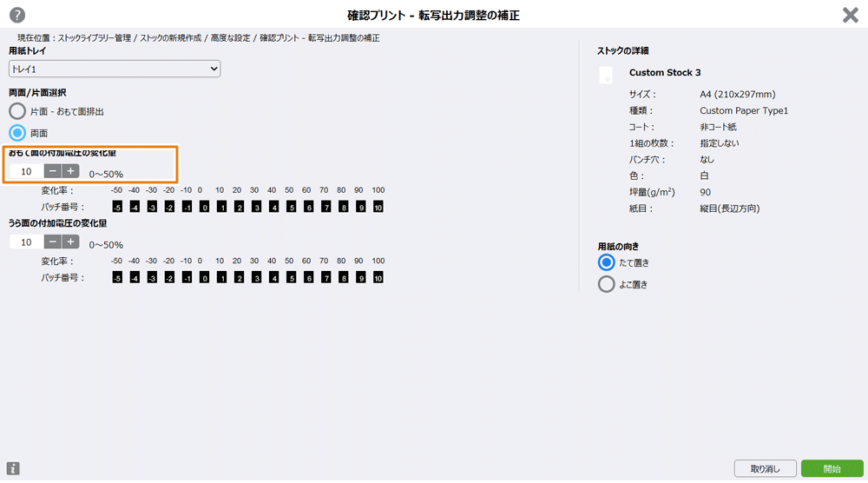Decrease おもて面 voltage change with minus button
Image resolution: width=868 pixels, height=483 pixels.
point(53,171)
